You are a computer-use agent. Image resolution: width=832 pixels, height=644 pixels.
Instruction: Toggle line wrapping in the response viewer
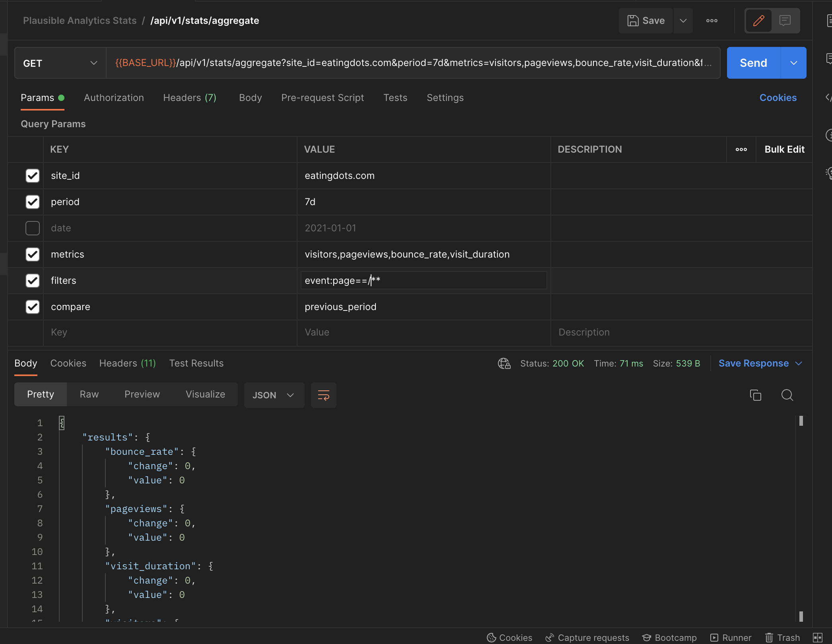coord(323,395)
